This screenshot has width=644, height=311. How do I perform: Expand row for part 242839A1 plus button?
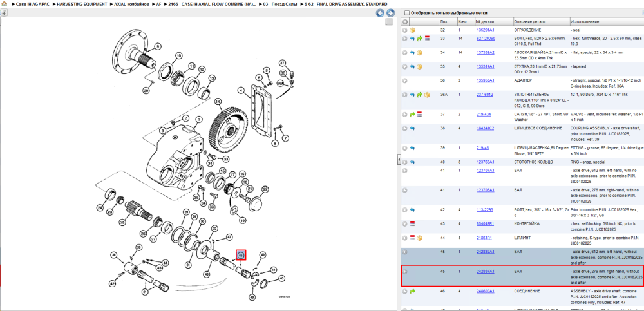click(405, 251)
